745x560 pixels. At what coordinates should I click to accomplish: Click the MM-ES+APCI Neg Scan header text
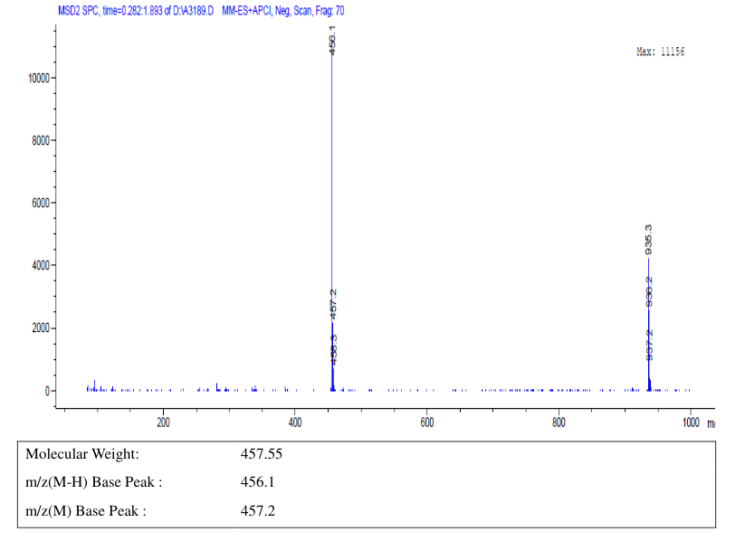click(x=283, y=11)
